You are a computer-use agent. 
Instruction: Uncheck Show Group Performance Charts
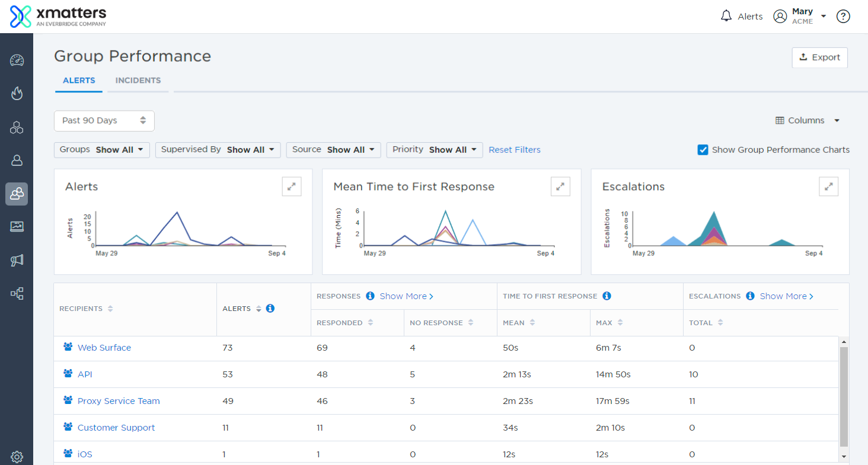pos(703,150)
